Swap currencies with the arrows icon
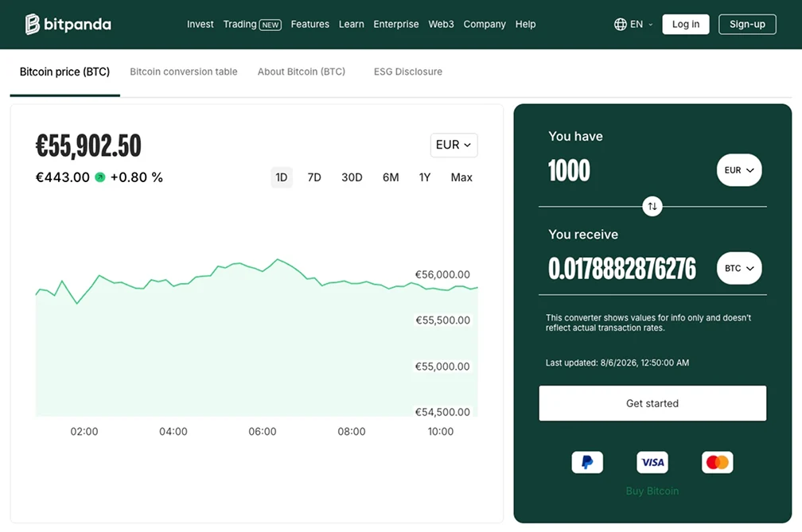The image size is (802, 532). click(x=652, y=207)
